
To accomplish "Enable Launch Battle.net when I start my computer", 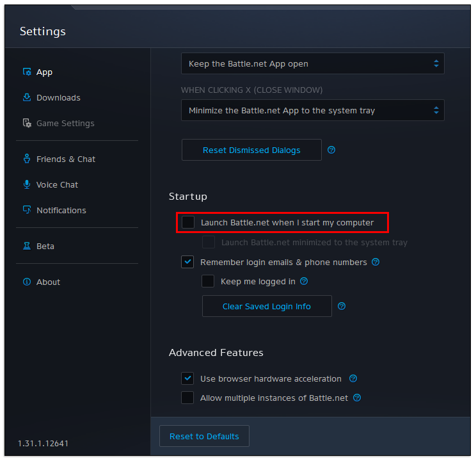I will point(188,222).
